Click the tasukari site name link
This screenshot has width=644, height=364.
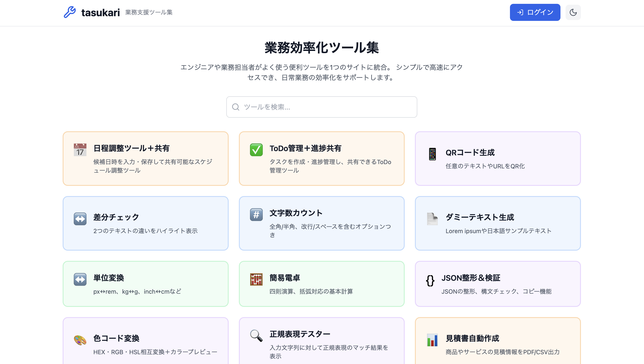(x=101, y=13)
